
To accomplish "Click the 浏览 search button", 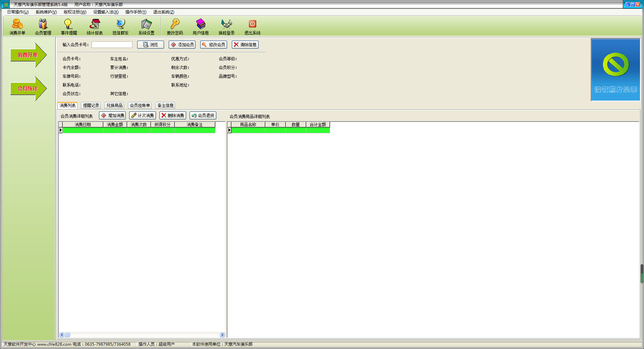I will click(x=151, y=45).
